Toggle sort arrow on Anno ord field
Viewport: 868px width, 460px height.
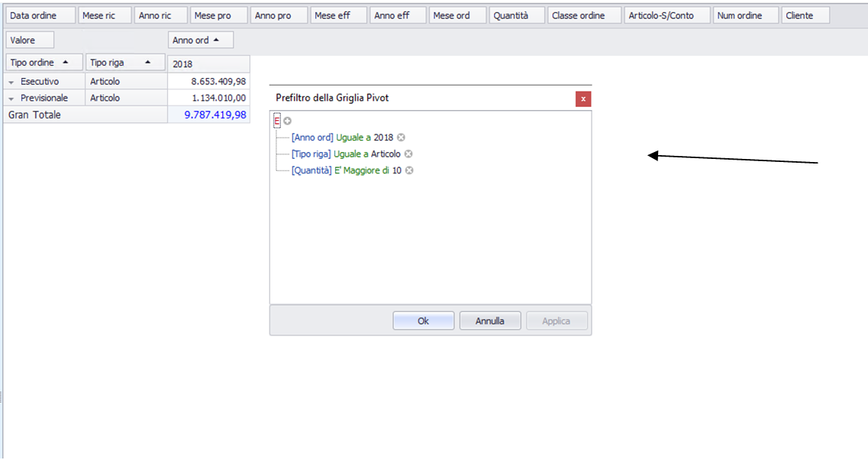[216, 40]
